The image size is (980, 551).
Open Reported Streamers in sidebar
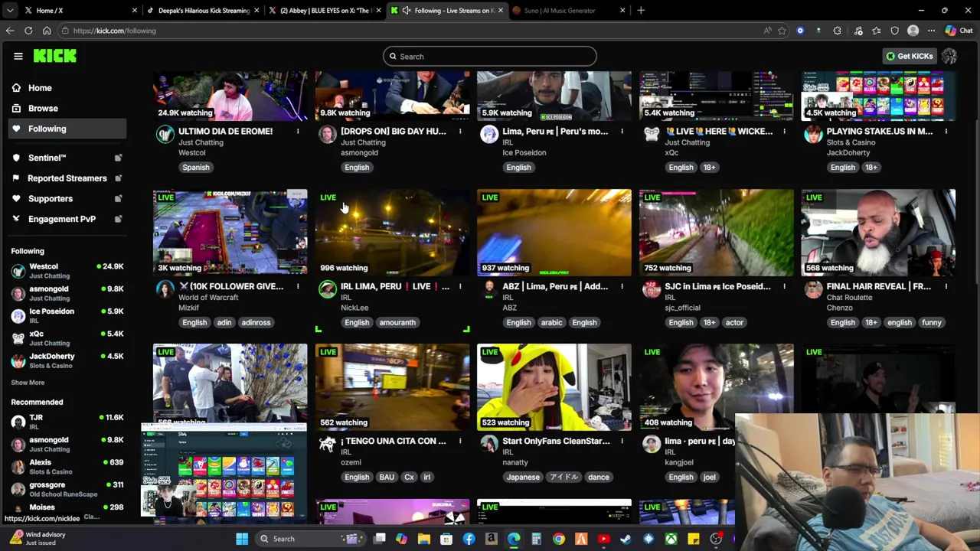[x=67, y=178]
